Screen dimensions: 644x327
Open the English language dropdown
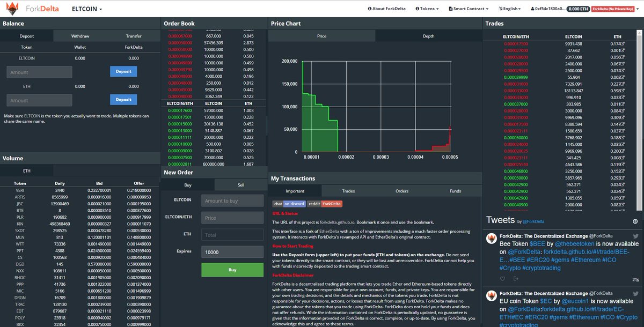pyautogui.click(x=510, y=9)
